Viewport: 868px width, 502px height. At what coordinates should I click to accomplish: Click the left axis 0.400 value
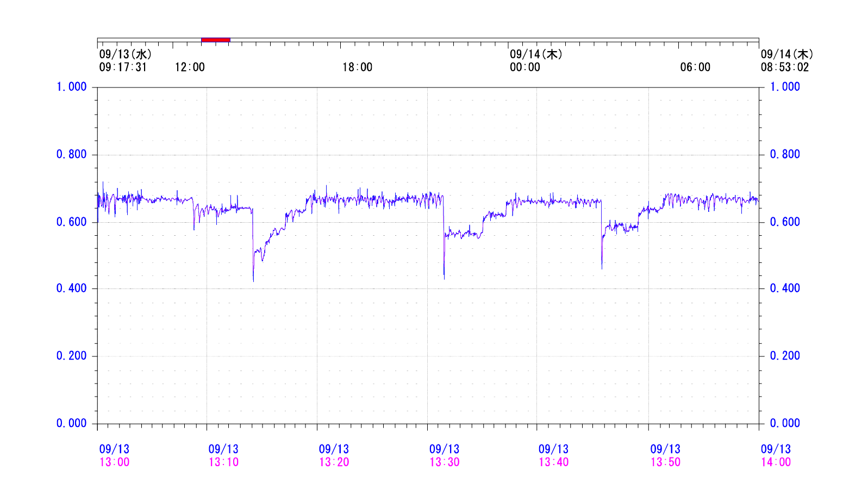click(72, 288)
